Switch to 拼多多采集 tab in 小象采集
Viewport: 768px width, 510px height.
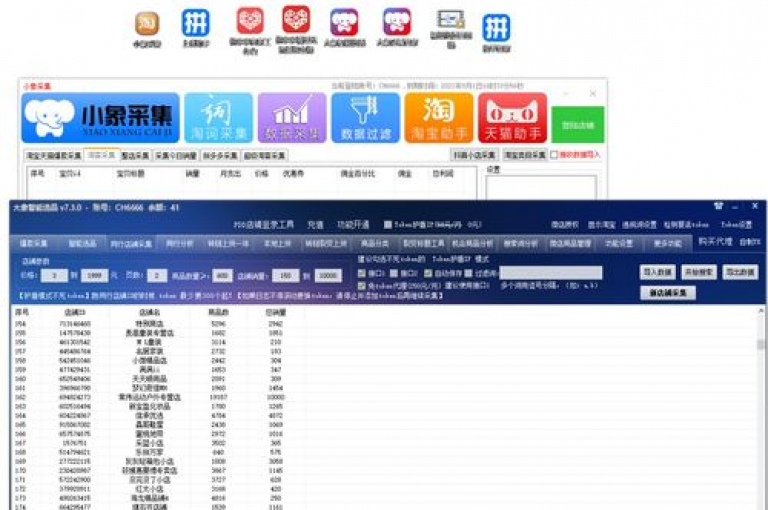(220, 156)
